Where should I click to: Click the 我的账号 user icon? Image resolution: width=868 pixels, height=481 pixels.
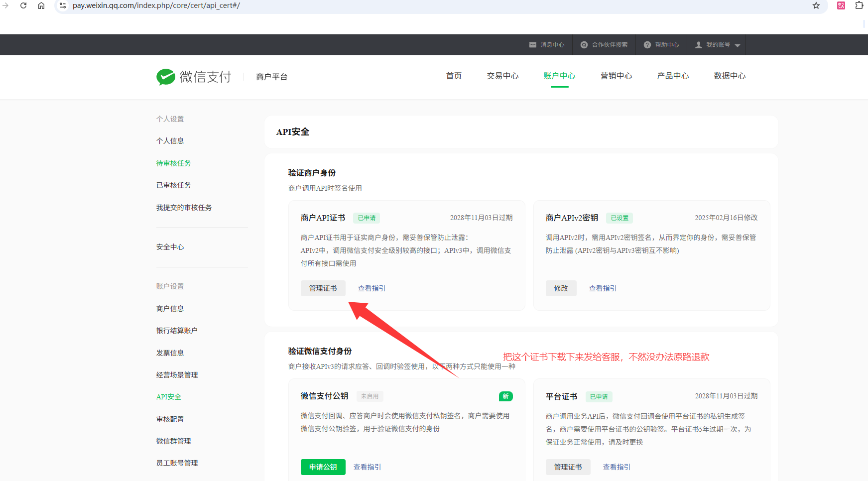(x=699, y=45)
